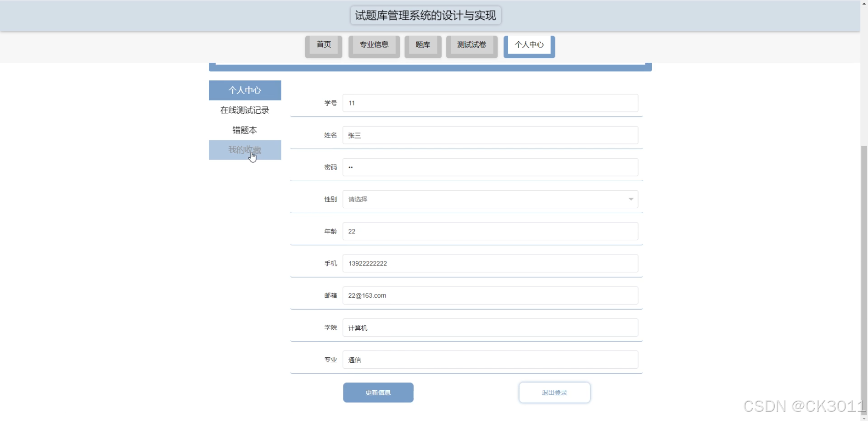Viewport: 868px width, 421px height.
Task: Click the 学号 input showing 11
Action: point(489,103)
